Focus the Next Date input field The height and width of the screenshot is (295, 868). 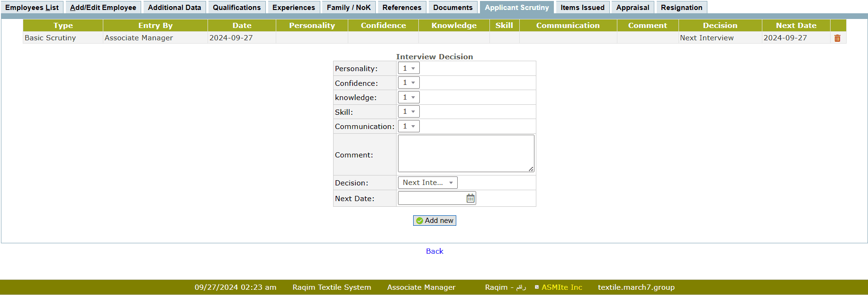click(x=431, y=198)
